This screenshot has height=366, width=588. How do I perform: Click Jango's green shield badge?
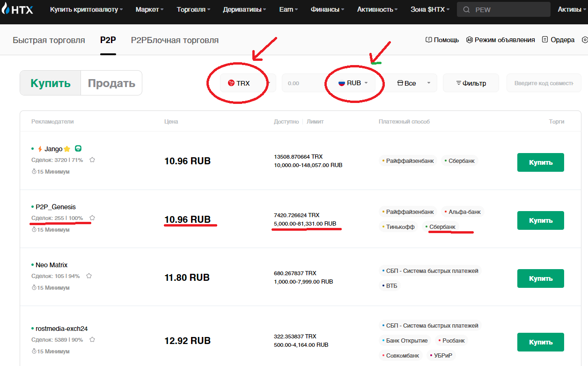click(78, 148)
